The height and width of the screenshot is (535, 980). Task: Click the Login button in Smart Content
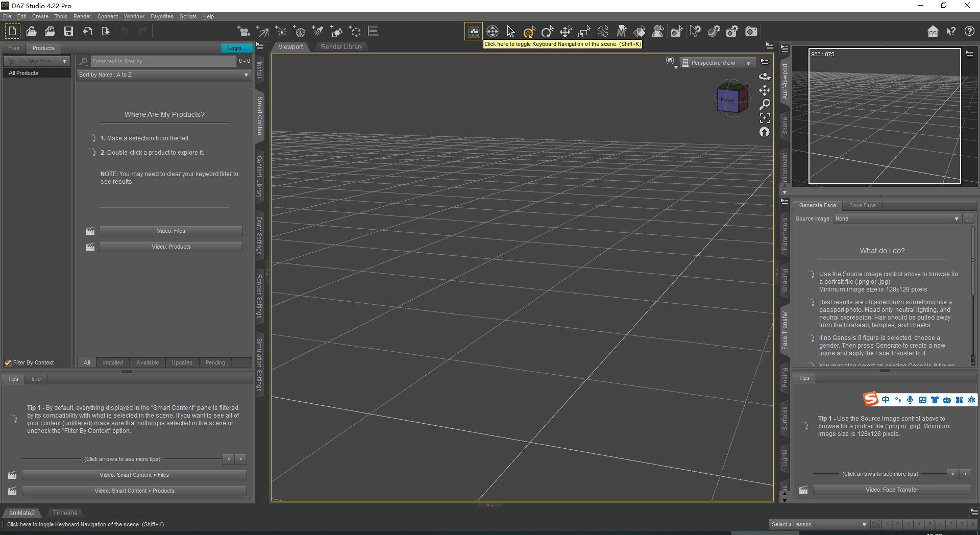click(236, 48)
